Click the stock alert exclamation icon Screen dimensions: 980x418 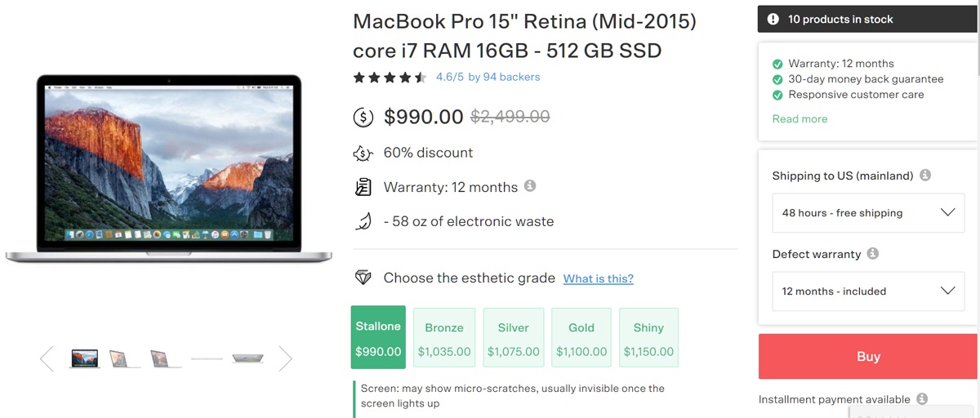coord(773,19)
